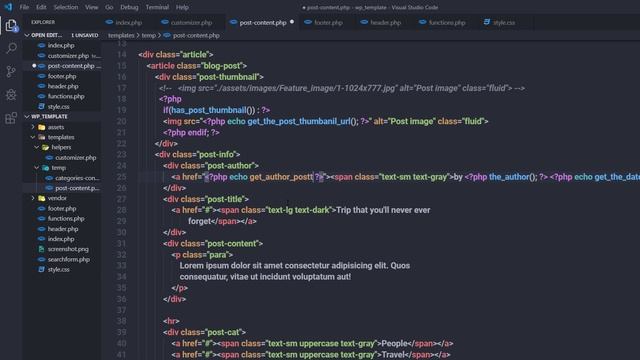This screenshot has width=640, height=360.
Task: Click the 'Travel' span text on line 41
Action: pyautogui.click(x=393, y=355)
